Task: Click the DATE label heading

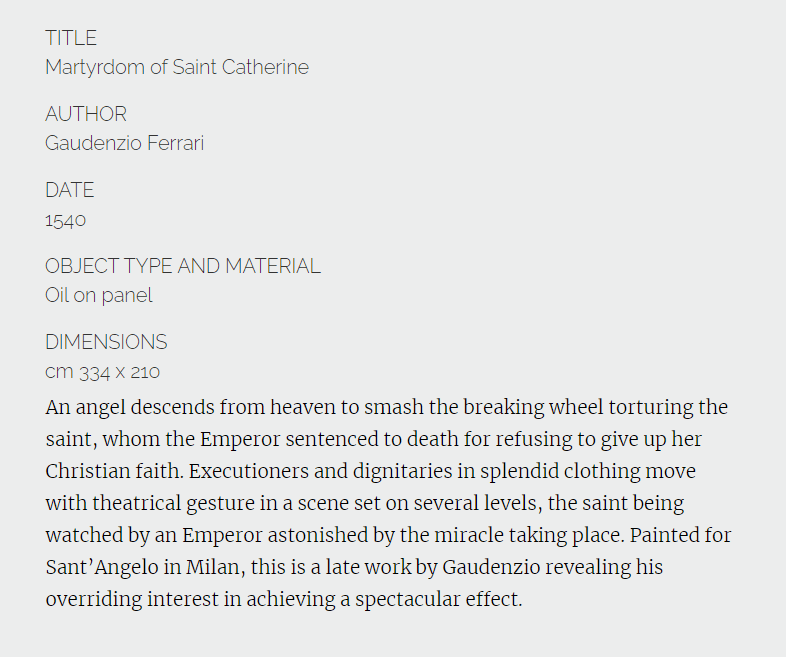Action: pos(69,190)
